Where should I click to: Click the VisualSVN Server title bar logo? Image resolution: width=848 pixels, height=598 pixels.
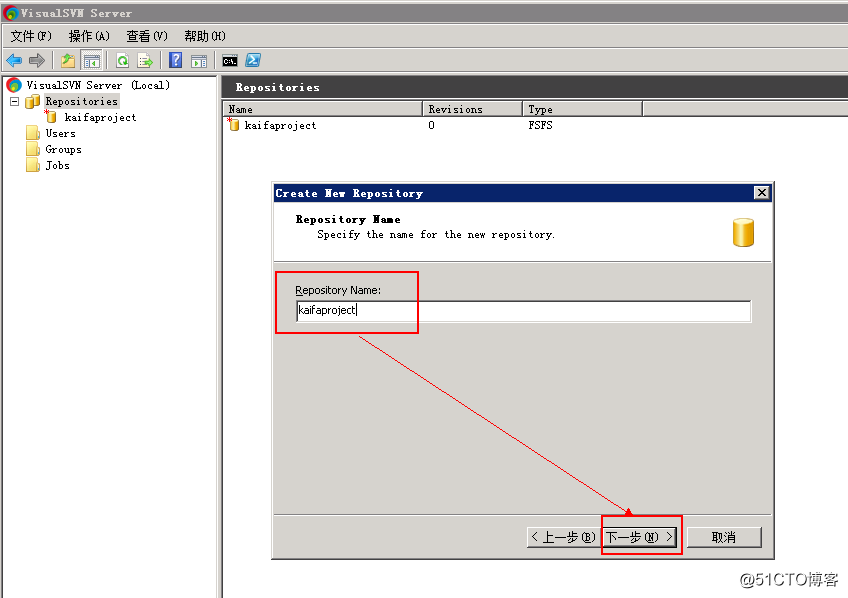pos(10,12)
